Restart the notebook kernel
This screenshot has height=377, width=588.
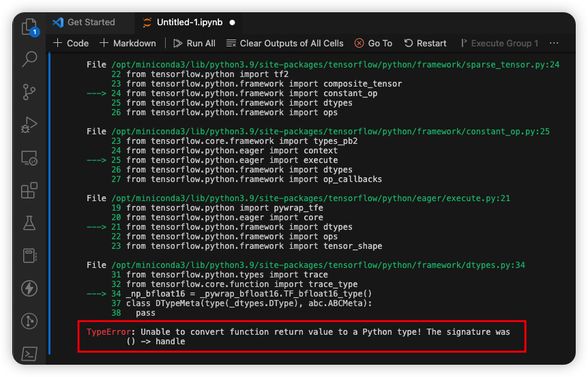pyautogui.click(x=425, y=43)
